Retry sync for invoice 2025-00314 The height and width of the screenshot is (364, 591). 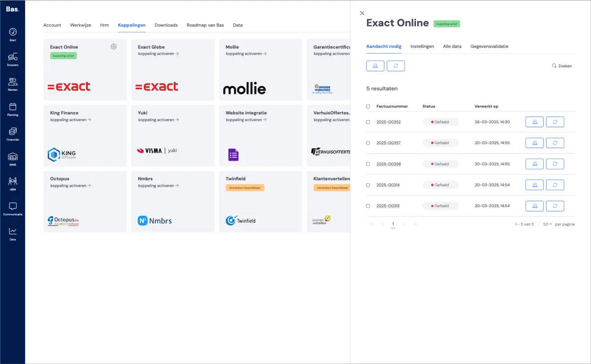pyautogui.click(x=555, y=185)
